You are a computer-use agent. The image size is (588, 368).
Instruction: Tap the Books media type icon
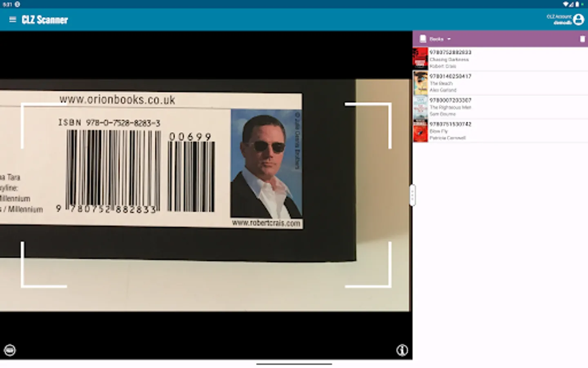pos(423,39)
